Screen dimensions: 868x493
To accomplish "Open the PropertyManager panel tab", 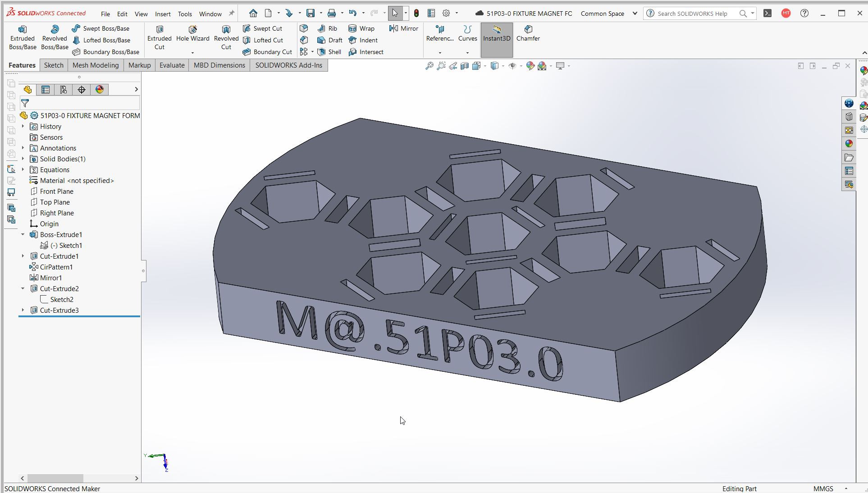I will pyautogui.click(x=46, y=89).
